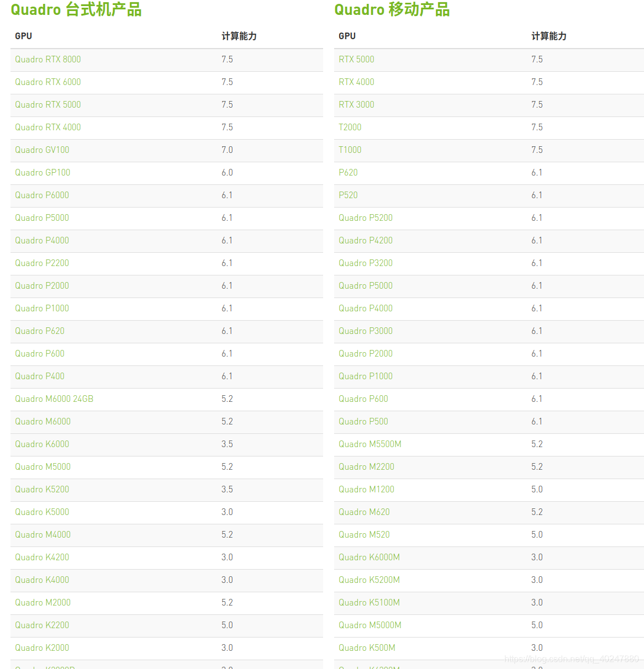Viewport: 644px width, 669px height.
Task: Open the T1000 link
Action: coord(350,150)
